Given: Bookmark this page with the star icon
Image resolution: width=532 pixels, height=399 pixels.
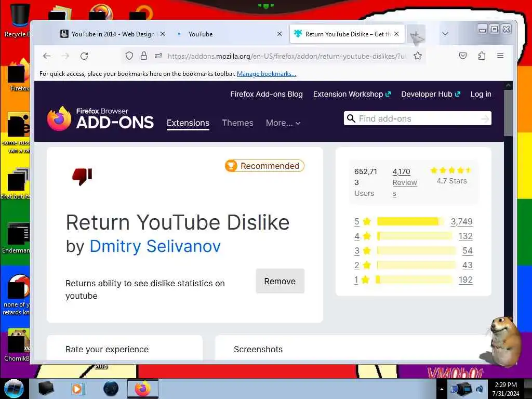Looking at the screenshot, I should (418, 56).
